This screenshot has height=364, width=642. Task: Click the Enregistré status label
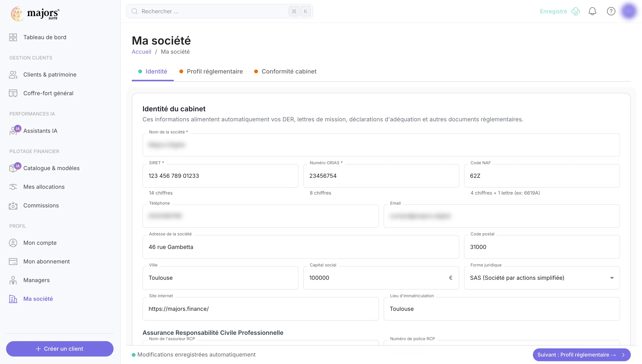(553, 11)
